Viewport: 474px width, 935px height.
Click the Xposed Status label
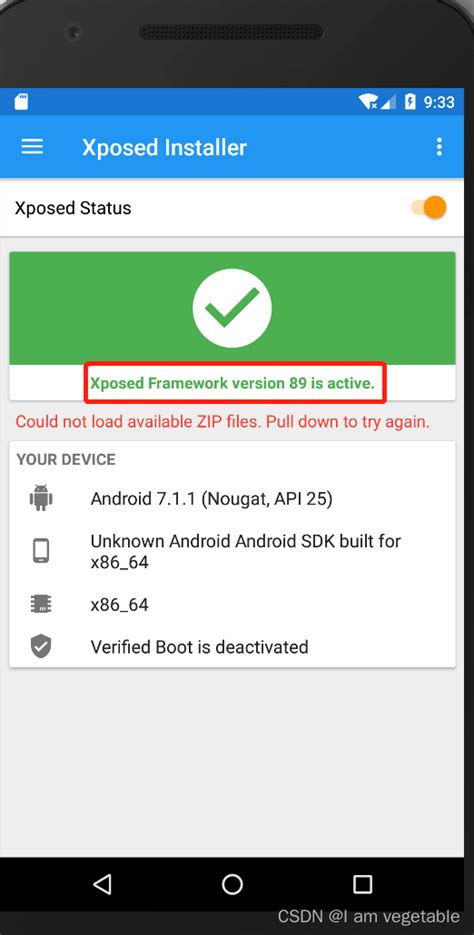[x=73, y=208]
